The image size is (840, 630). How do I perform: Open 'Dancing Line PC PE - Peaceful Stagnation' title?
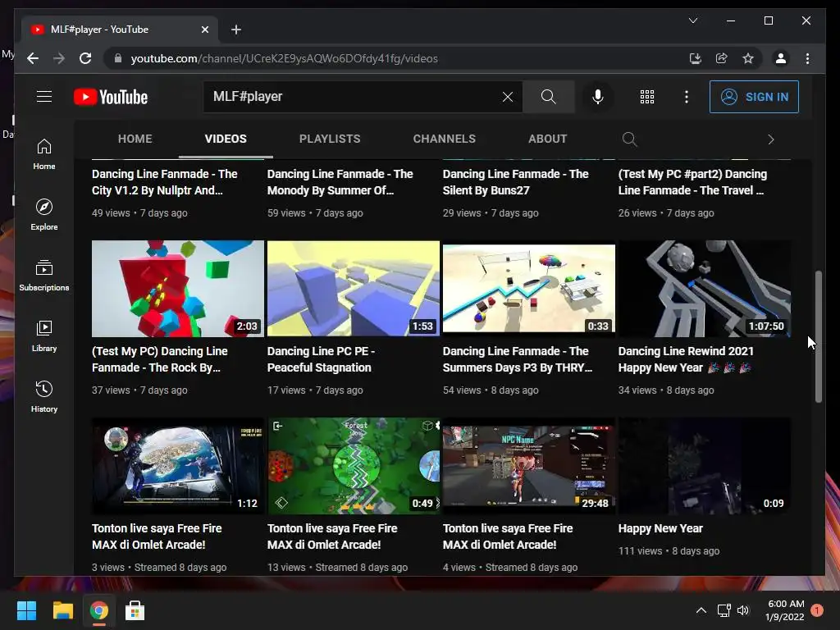(321, 359)
